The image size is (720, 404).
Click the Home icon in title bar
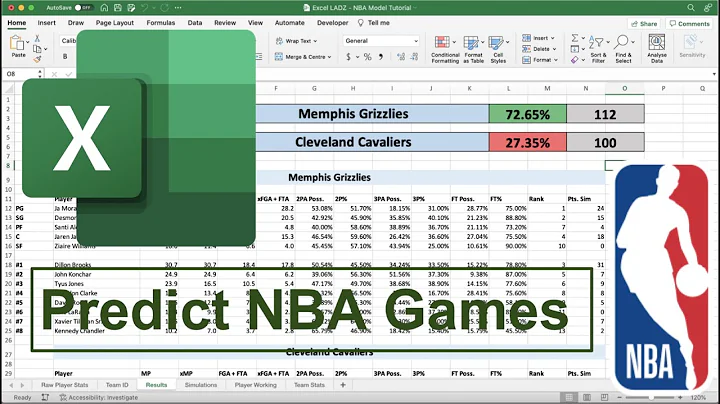104,8
